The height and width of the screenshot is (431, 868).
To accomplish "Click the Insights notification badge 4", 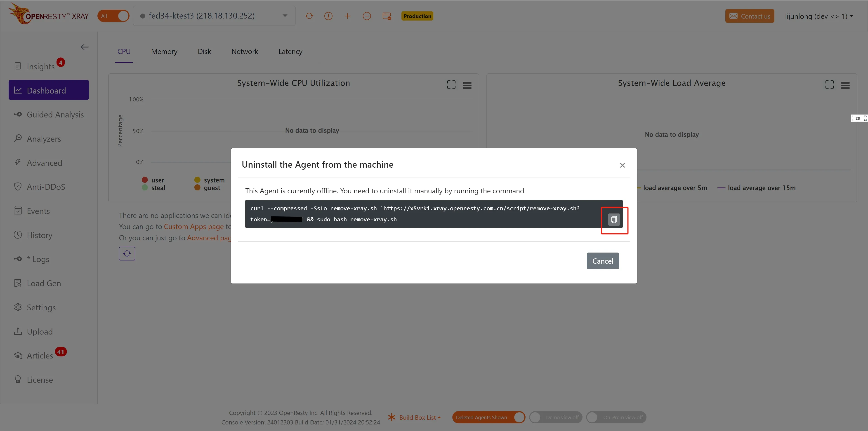I will [61, 62].
